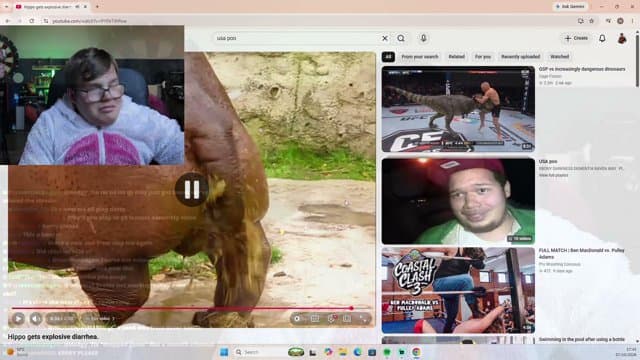Open the green Spotify taskbar icon
The height and width of the screenshot is (360, 640).
(387, 352)
